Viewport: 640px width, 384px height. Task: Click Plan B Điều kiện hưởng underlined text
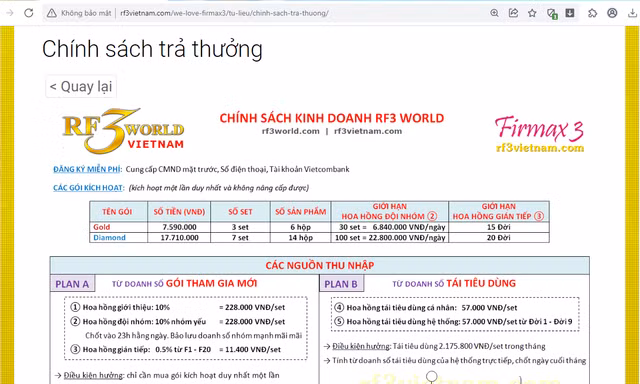pos(361,346)
